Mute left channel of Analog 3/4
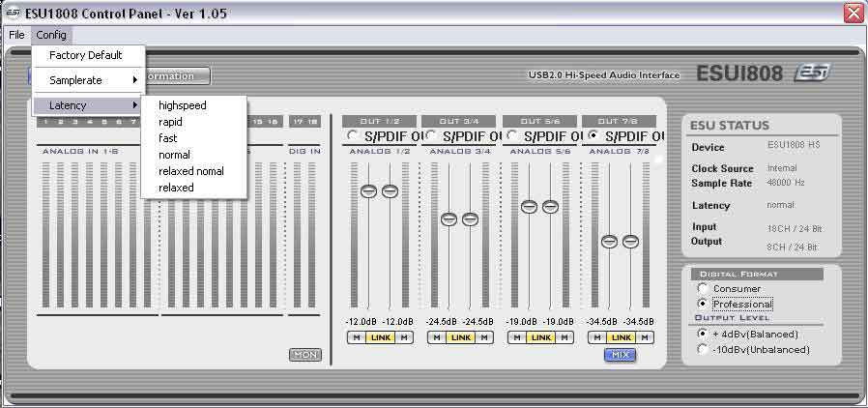 pyautogui.click(x=437, y=337)
